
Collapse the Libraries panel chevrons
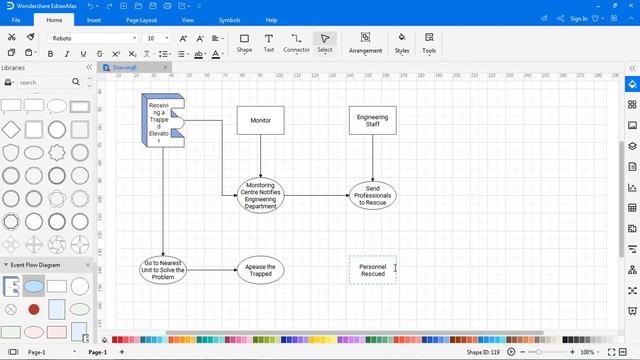click(89, 67)
